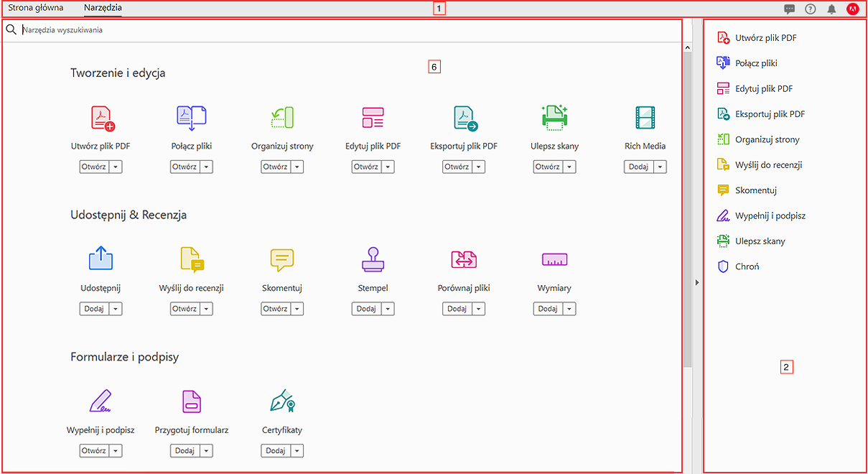This screenshot has width=868, height=474.
Task: Launch the Edytuj plik PDF icon
Action: click(373, 118)
